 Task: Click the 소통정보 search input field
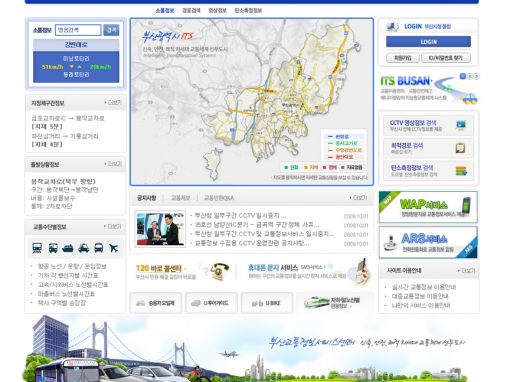[78, 30]
